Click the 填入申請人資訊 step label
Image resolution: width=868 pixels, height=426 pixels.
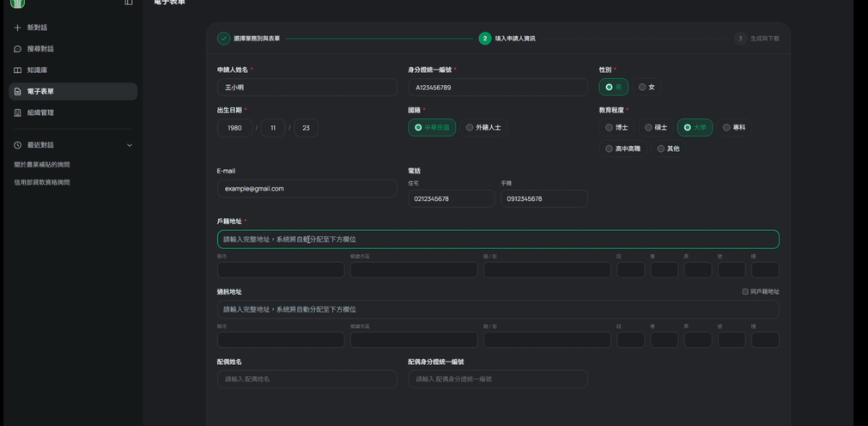pyautogui.click(x=515, y=39)
